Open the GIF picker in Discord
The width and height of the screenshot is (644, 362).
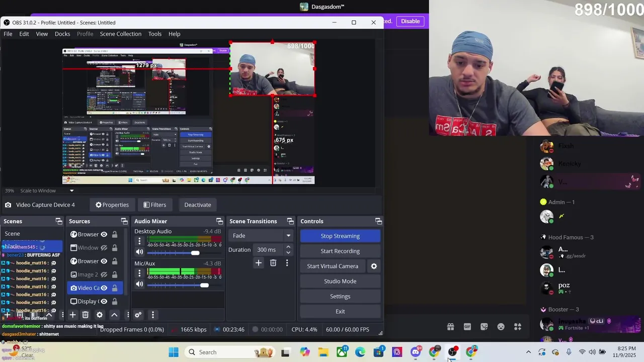467,327
